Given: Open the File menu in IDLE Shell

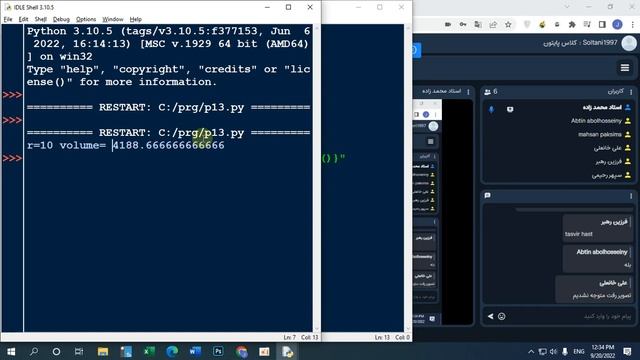Looking at the screenshot, I should point(8,19).
